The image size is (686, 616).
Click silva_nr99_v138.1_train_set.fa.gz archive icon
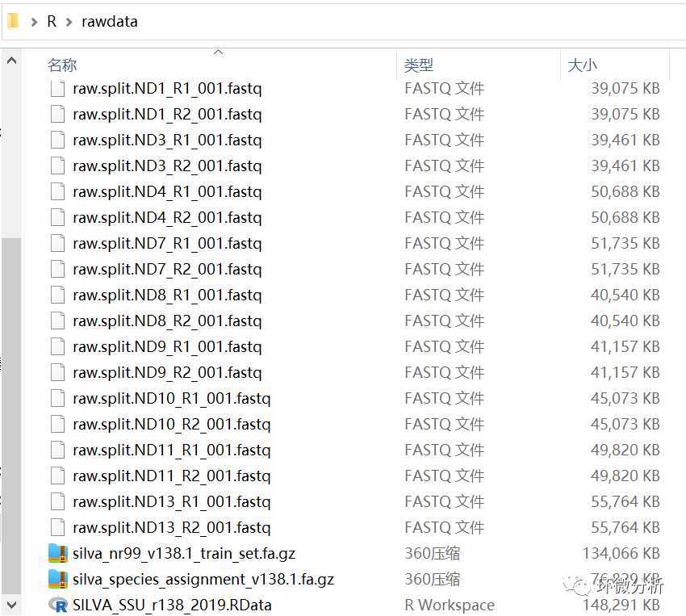[x=58, y=554]
